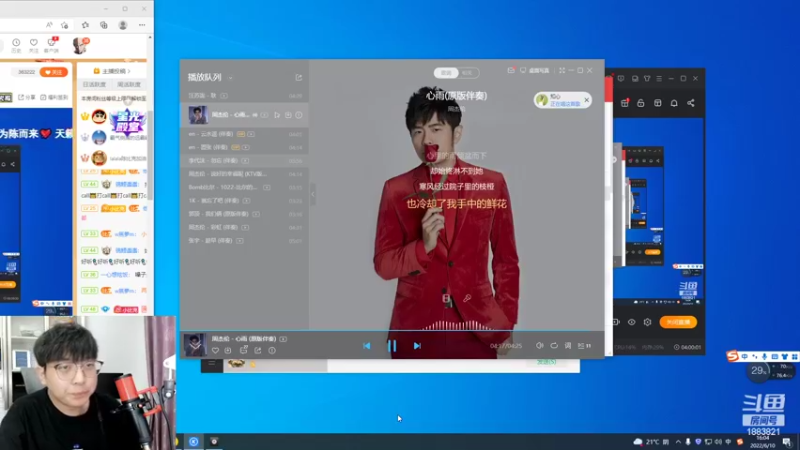The width and height of the screenshot is (800, 450).
Task: Download the highlighted queue song
Action: coord(288,115)
